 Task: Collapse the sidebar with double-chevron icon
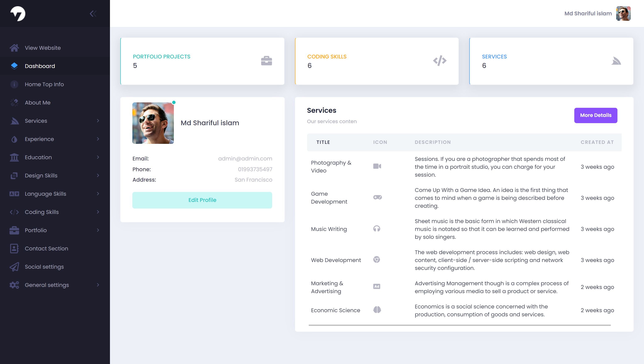tap(93, 13)
